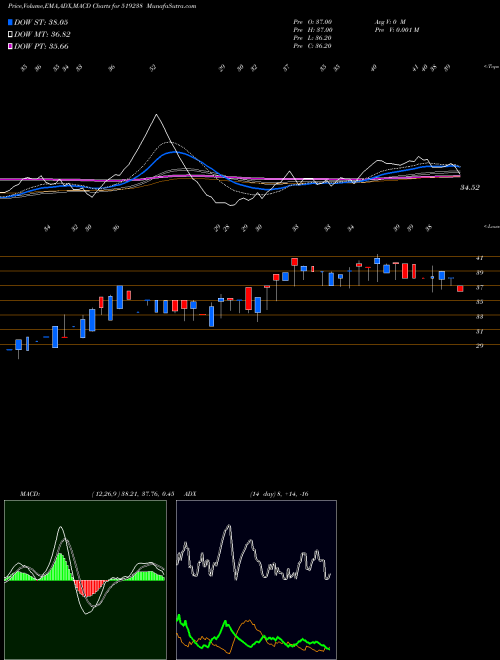
Task: Click the 39 price axis label
Action: (479, 273)
